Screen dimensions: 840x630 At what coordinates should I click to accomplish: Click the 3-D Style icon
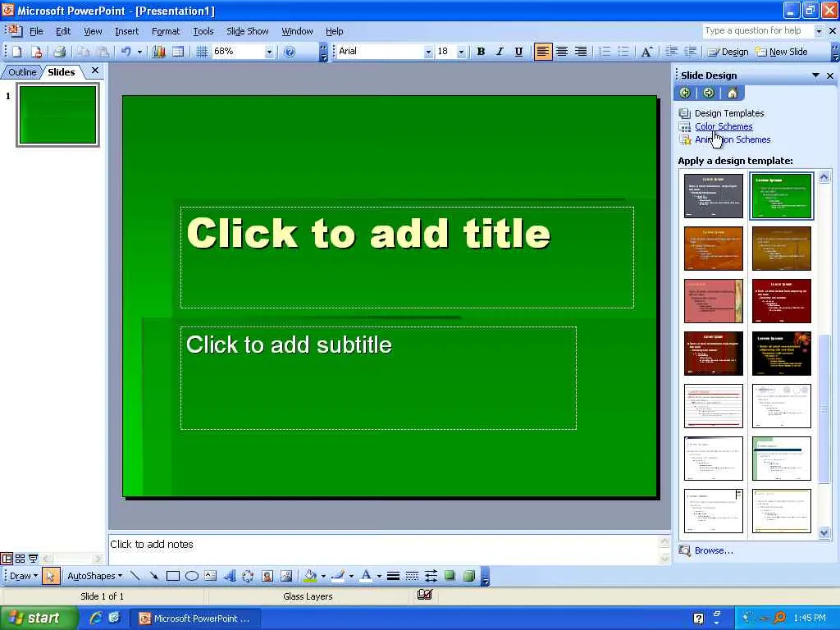pyautogui.click(x=468, y=576)
